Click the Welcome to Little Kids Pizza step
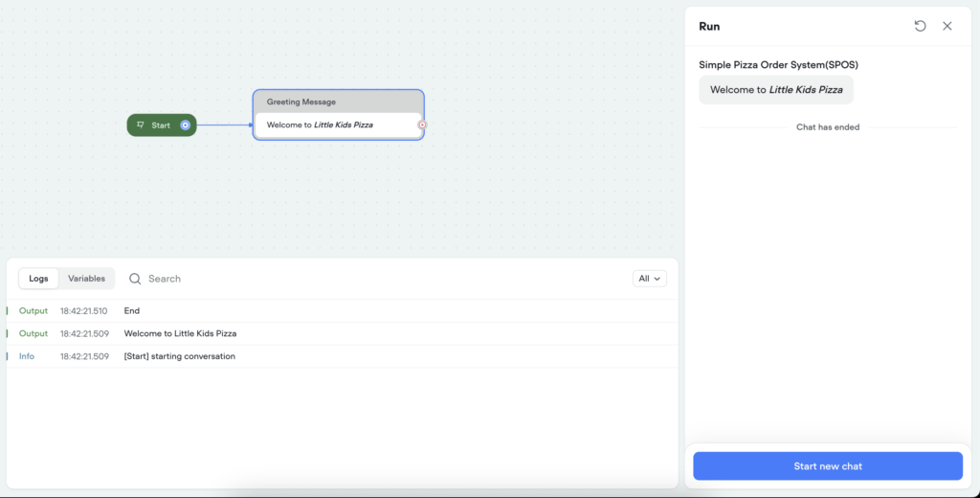980x498 pixels. click(x=338, y=124)
